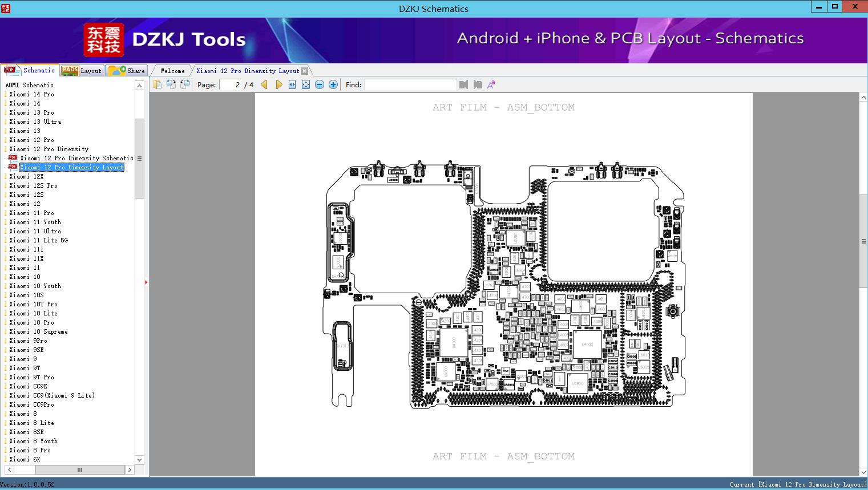Go to the next page with the right arrow
The width and height of the screenshot is (868, 490).
coord(278,84)
